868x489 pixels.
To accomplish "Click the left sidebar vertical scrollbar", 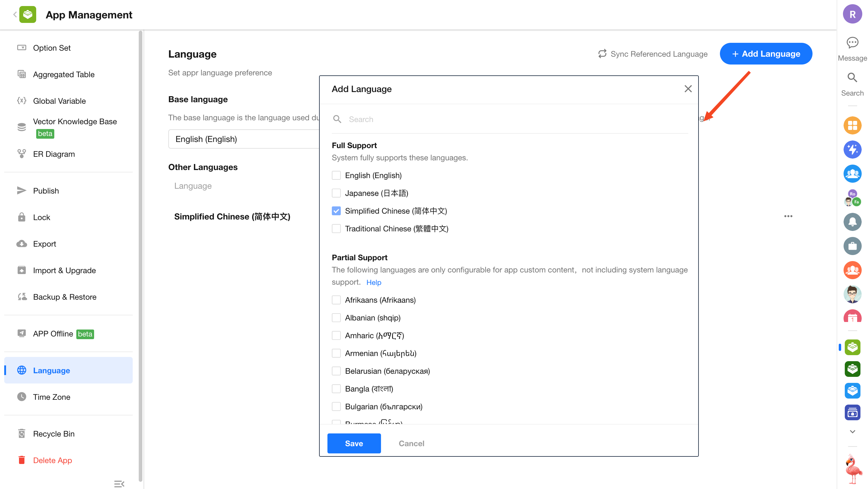I will pyautogui.click(x=141, y=256).
